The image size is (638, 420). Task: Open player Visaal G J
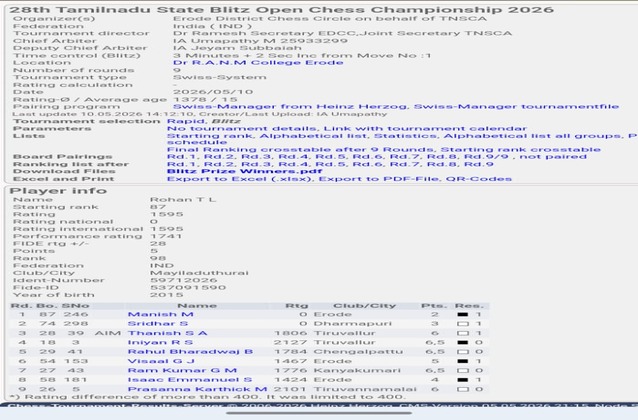[x=161, y=361]
